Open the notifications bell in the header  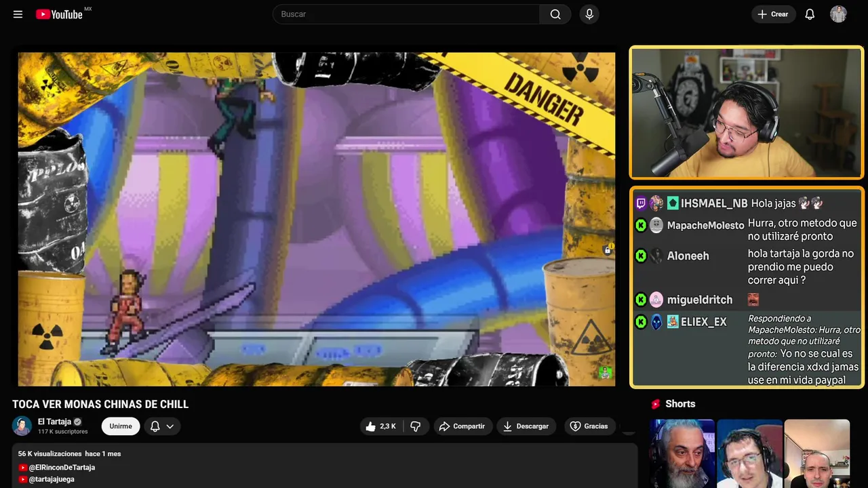pos(810,14)
